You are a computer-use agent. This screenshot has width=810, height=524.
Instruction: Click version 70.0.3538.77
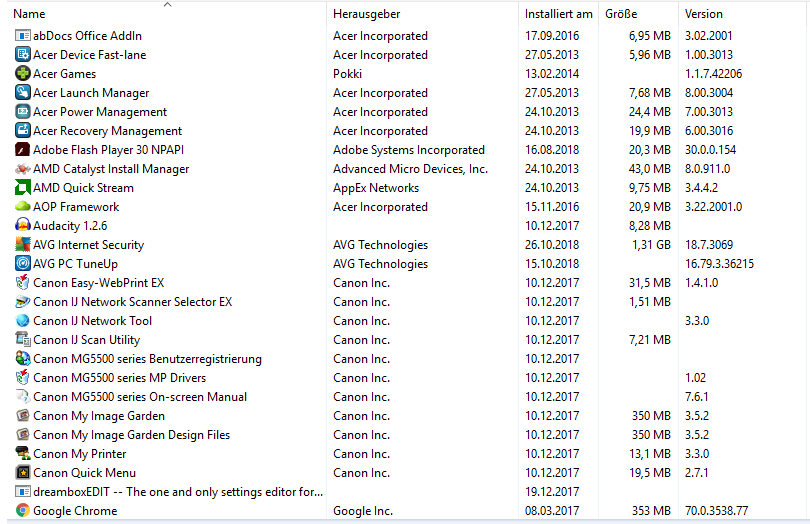pos(716,511)
